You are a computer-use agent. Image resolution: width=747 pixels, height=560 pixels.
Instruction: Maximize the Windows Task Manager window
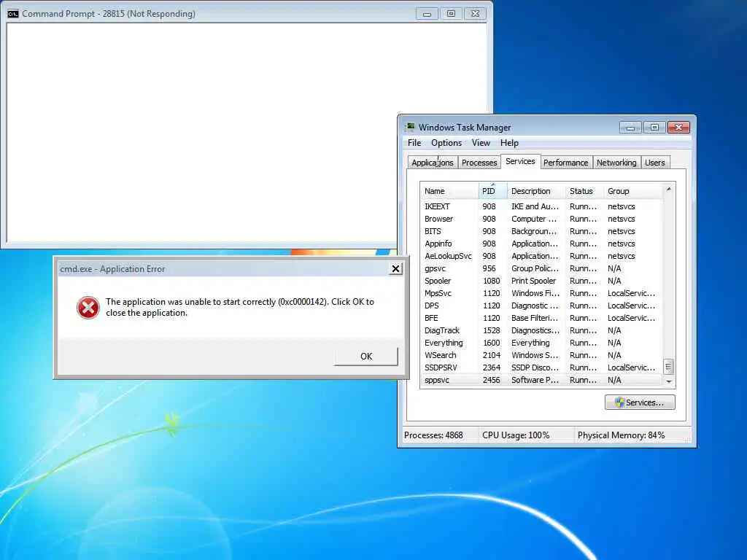654,127
